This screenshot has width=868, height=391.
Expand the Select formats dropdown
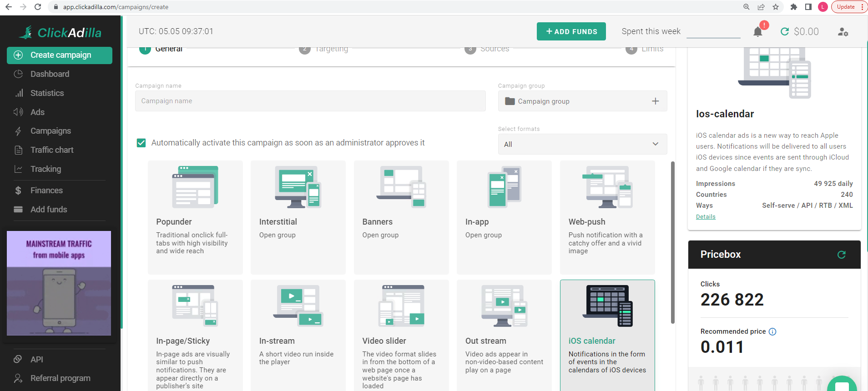[582, 144]
